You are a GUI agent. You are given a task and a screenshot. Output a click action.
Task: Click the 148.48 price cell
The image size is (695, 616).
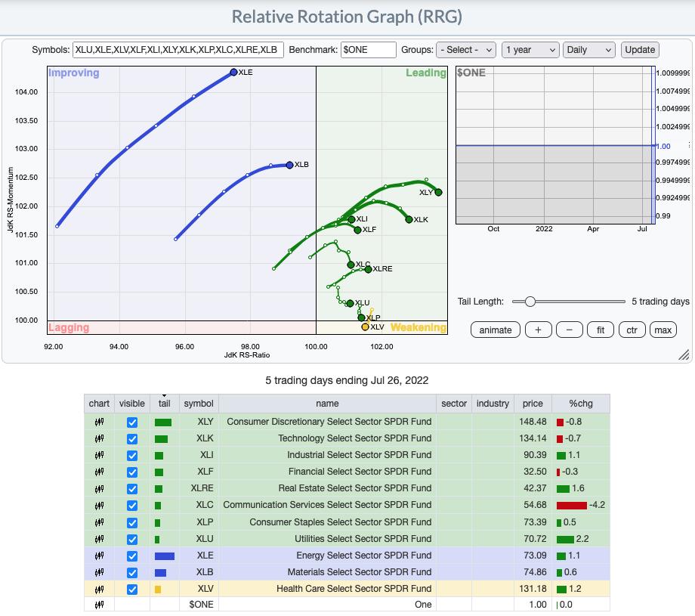[x=533, y=422]
